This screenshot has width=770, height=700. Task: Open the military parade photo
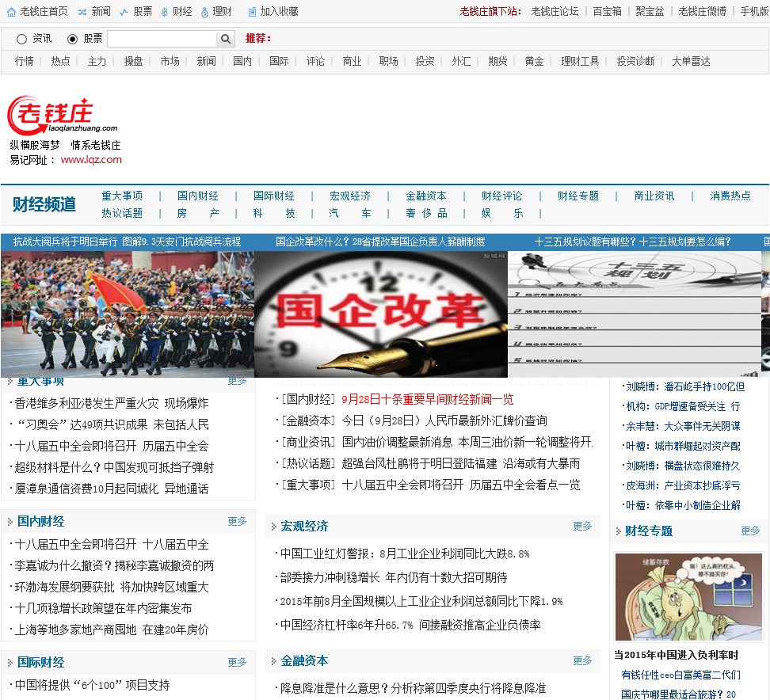(x=128, y=314)
